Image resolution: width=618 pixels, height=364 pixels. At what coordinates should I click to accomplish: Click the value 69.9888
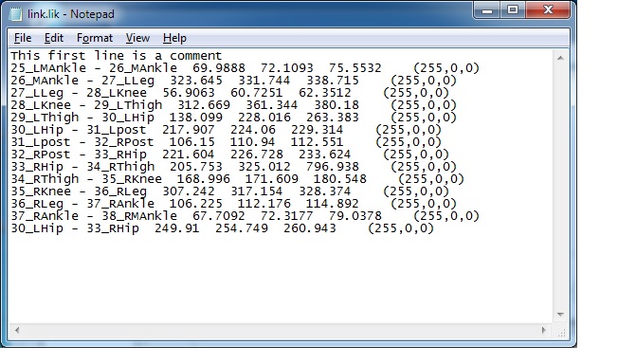[219, 68]
